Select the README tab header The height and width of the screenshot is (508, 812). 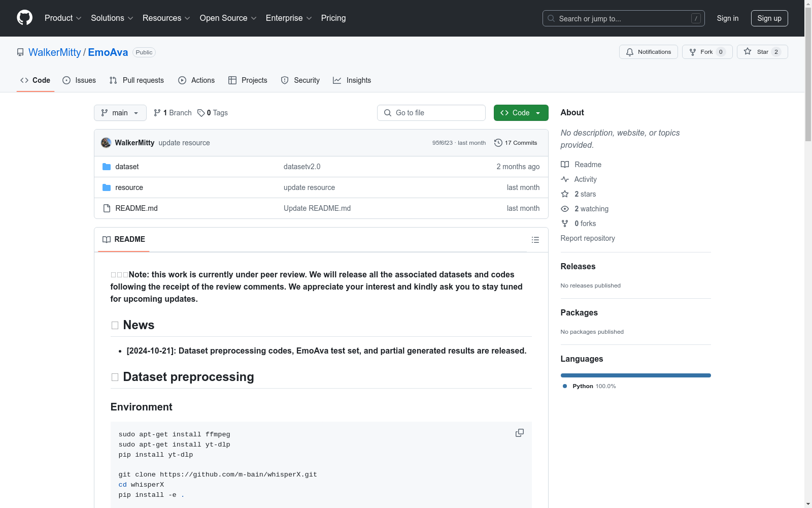pos(124,239)
